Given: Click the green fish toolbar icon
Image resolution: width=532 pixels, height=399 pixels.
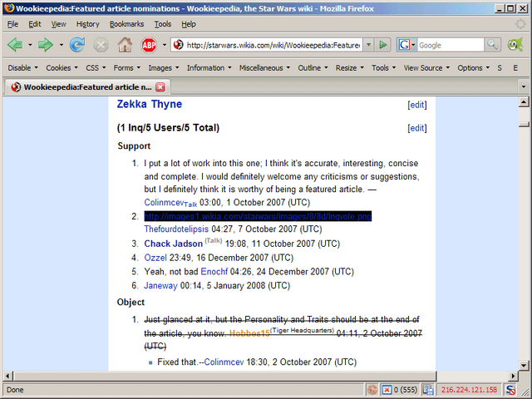Looking at the screenshot, I should [515, 45].
